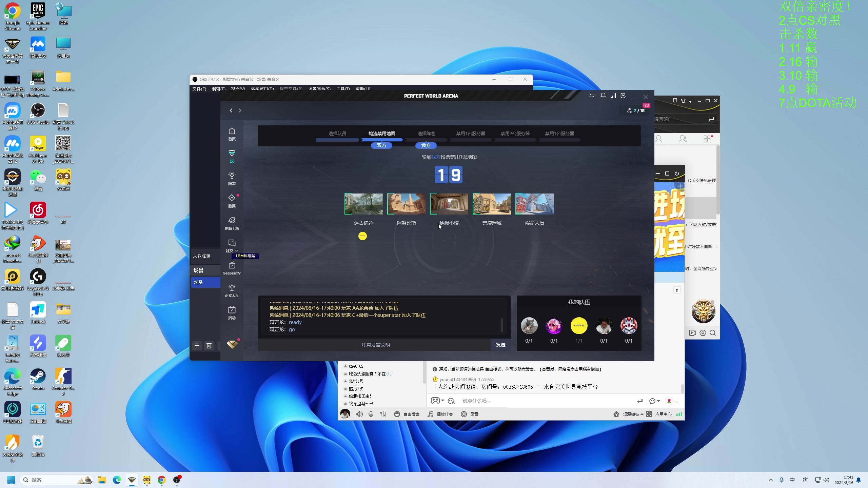Click 播放伴奏 play accompaniment
The height and width of the screenshot is (488, 868).
click(x=440, y=414)
